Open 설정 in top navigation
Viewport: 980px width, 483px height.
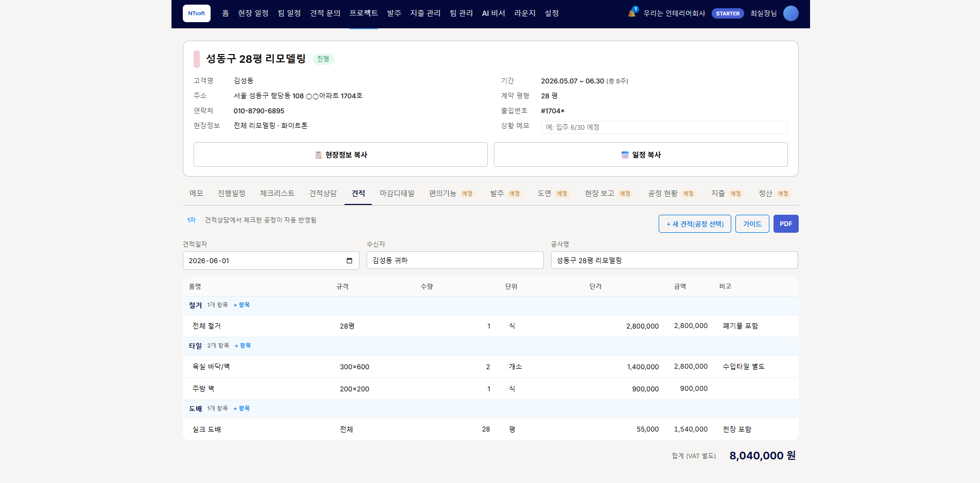[552, 13]
